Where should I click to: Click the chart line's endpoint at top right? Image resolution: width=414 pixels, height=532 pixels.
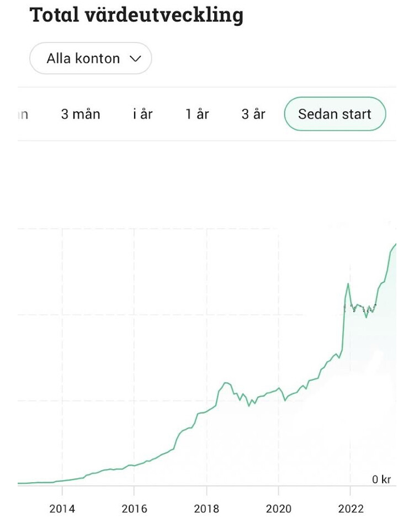point(395,245)
